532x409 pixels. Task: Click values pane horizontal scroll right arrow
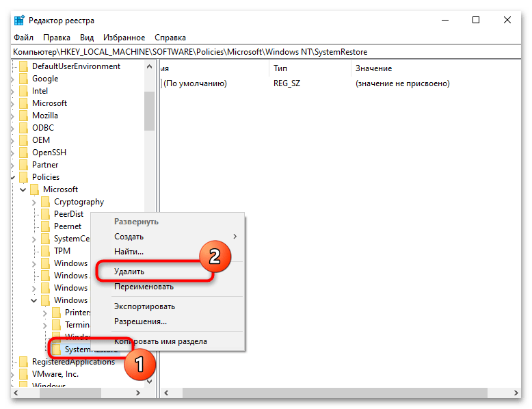pyautogui.click(x=516, y=393)
